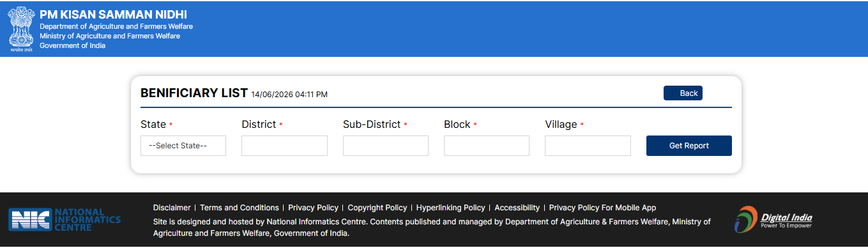Click the Village field label

point(561,125)
